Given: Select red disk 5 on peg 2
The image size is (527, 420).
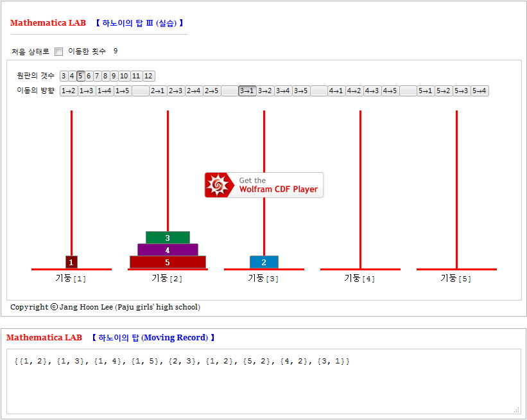Looking at the screenshot, I should click(x=168, y=262).
